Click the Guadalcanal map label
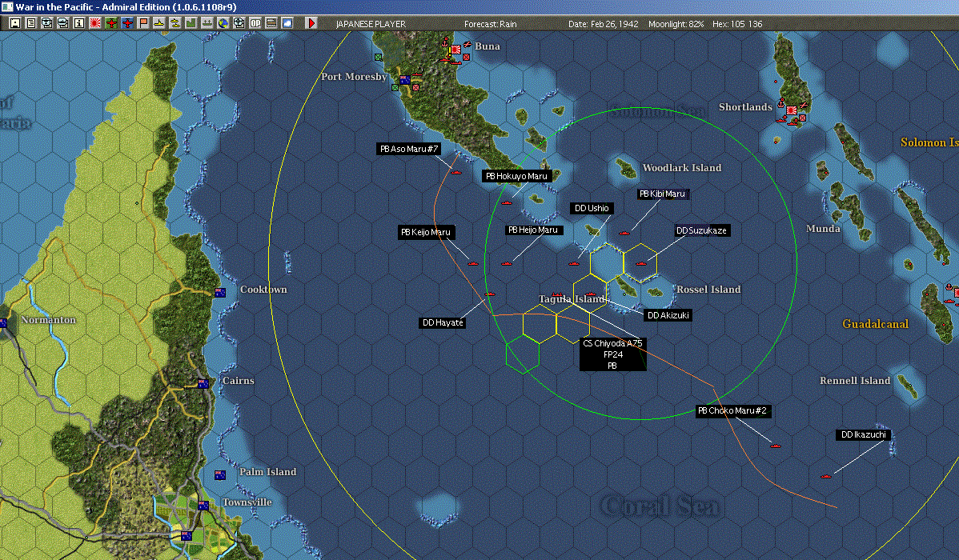 [x=875, y=324]
